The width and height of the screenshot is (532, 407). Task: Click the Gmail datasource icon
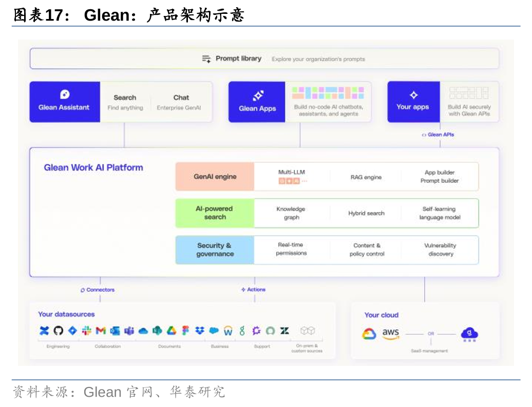(101, 331)
